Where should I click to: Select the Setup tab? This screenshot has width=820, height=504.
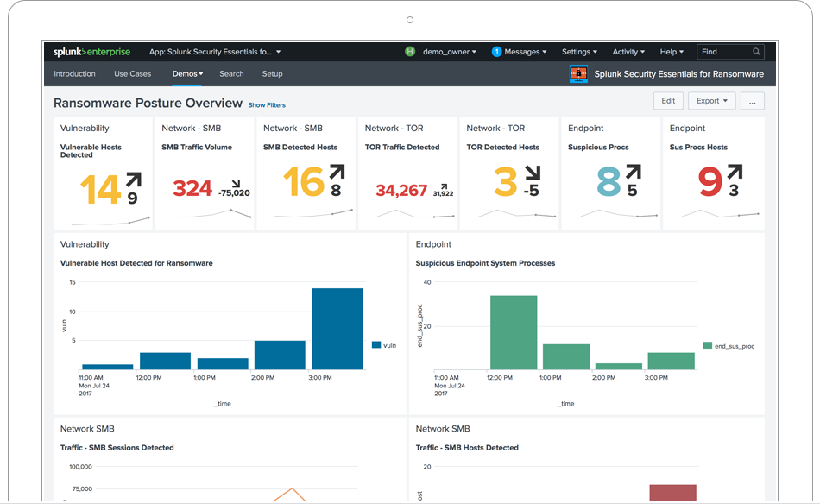(273, 73)
